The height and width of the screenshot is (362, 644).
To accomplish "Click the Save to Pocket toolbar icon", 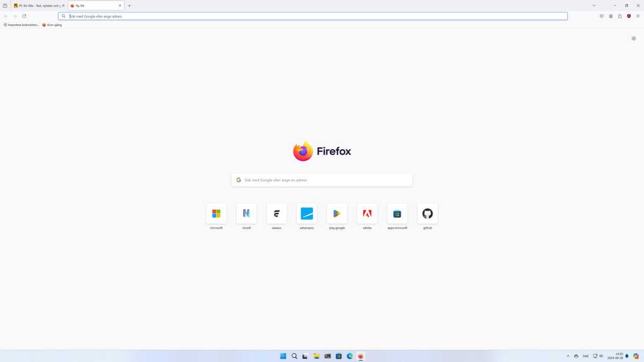I will pyautogui.click(x=601, y=16).
